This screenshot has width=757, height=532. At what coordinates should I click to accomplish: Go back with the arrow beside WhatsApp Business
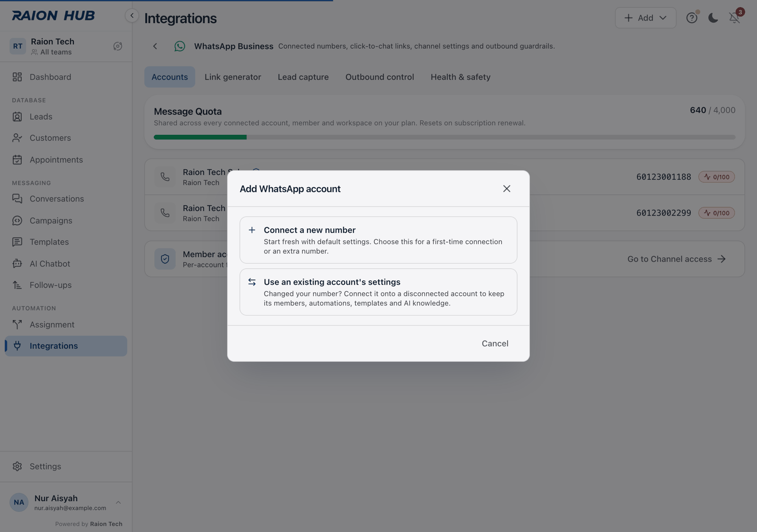155,46
